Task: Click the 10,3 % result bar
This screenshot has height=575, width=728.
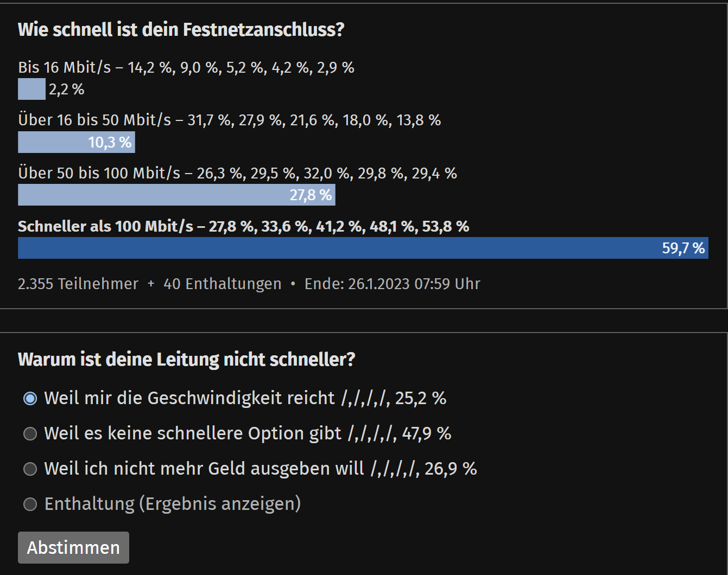Action: coord(77,142)
